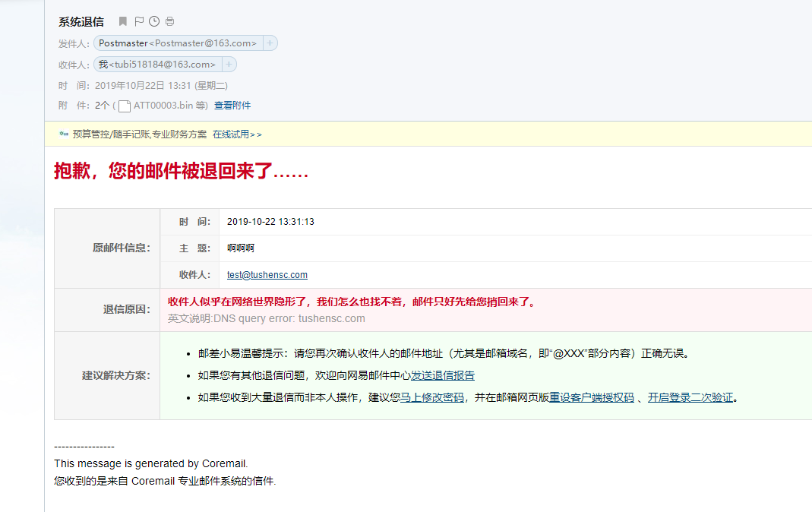Click the ATT00003.bin attachment file icon

pos(125,106)
